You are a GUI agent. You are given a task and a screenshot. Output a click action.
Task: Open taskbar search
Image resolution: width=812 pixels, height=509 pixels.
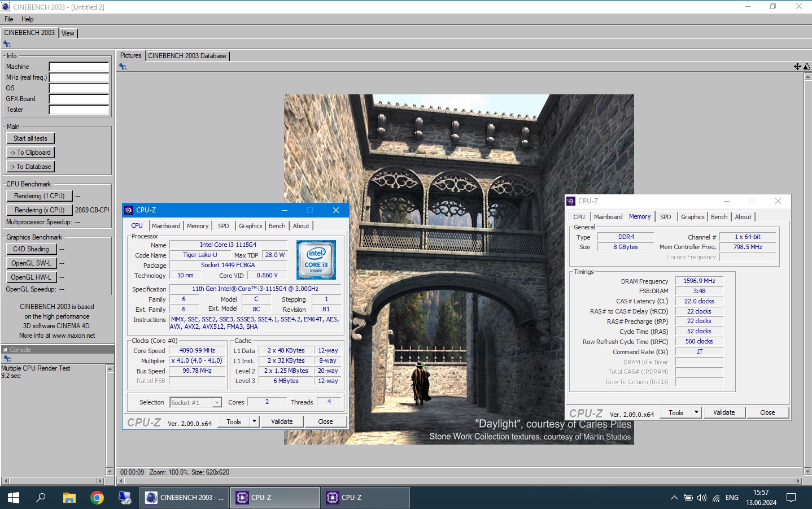coord(41,498)
